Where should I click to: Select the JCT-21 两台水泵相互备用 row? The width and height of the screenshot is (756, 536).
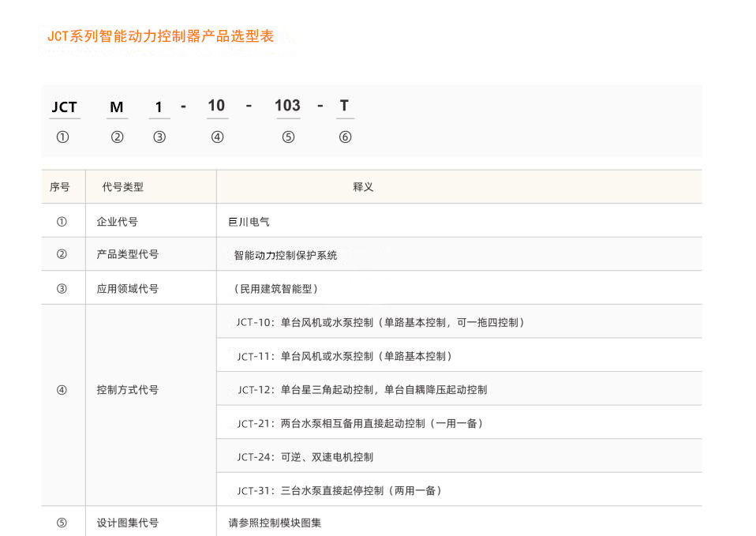click(360, 424)
